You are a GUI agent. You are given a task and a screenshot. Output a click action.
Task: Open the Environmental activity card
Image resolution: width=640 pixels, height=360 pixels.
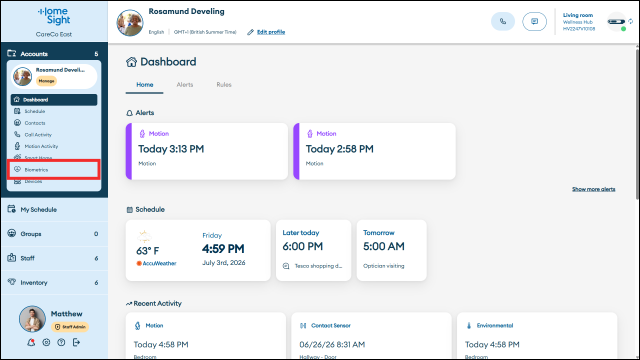pos(537,336)
